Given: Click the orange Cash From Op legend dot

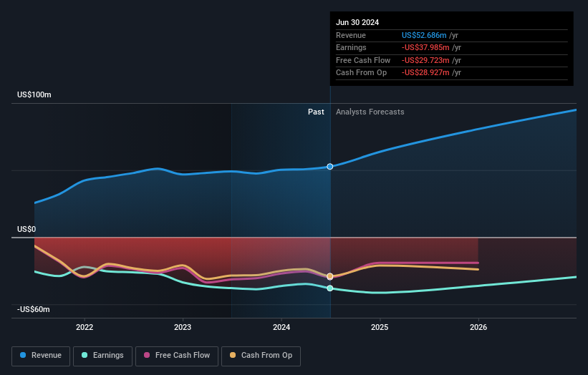Looking at the screenshot, I should click(233, 355).
